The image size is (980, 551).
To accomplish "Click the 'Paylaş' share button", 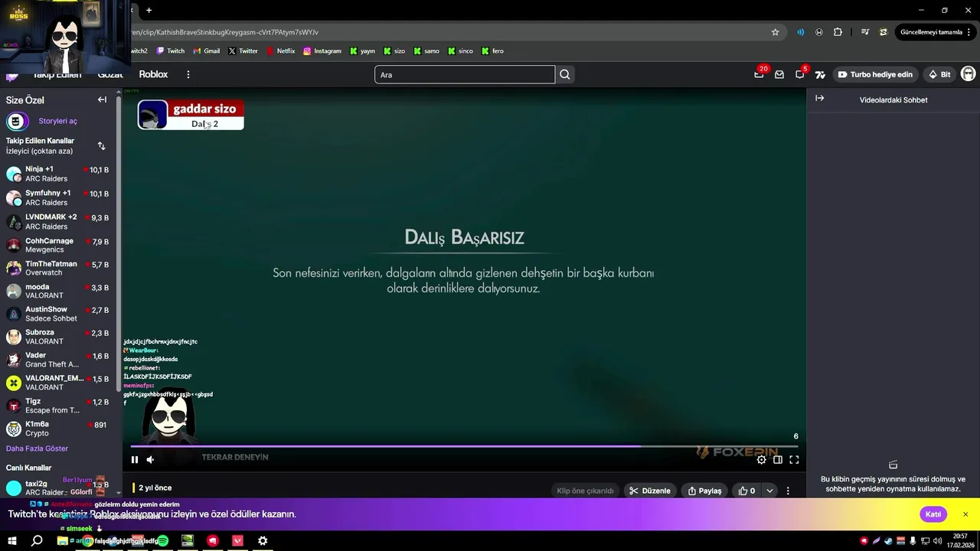I will [x=704, y=491].
